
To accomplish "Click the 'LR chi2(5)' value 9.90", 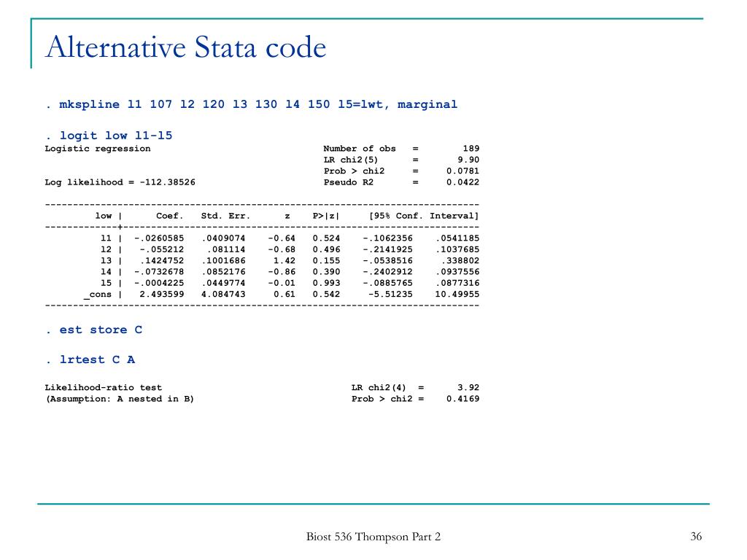I will (x=468, y=160).
